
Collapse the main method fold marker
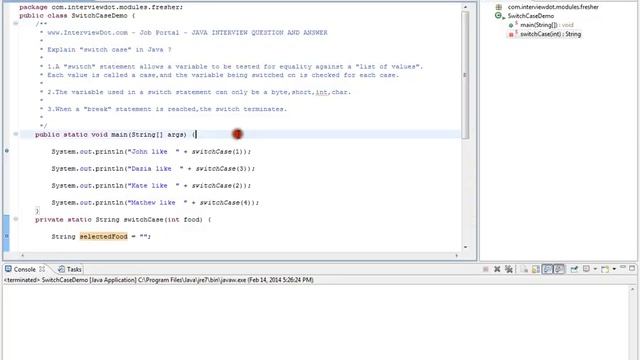coord(16,134)
